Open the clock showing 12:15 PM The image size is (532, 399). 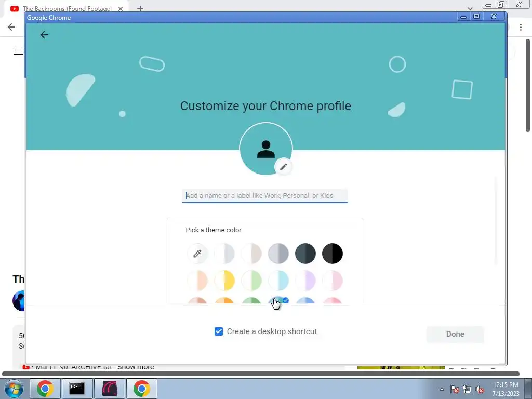pyautogui.click(x=506, y=389)
